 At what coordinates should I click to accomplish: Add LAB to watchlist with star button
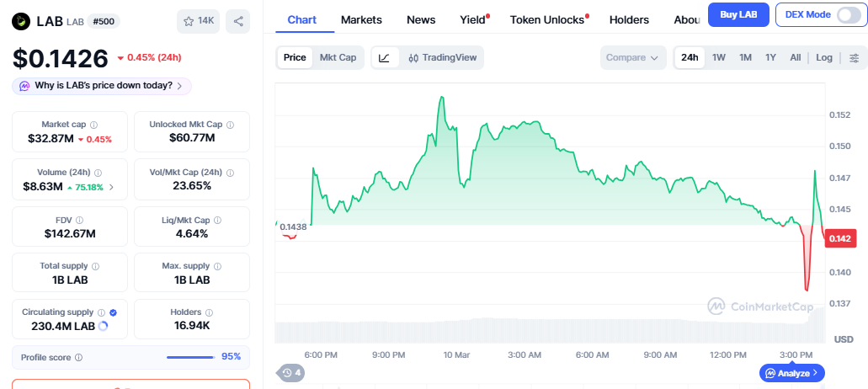pos(199,21)
